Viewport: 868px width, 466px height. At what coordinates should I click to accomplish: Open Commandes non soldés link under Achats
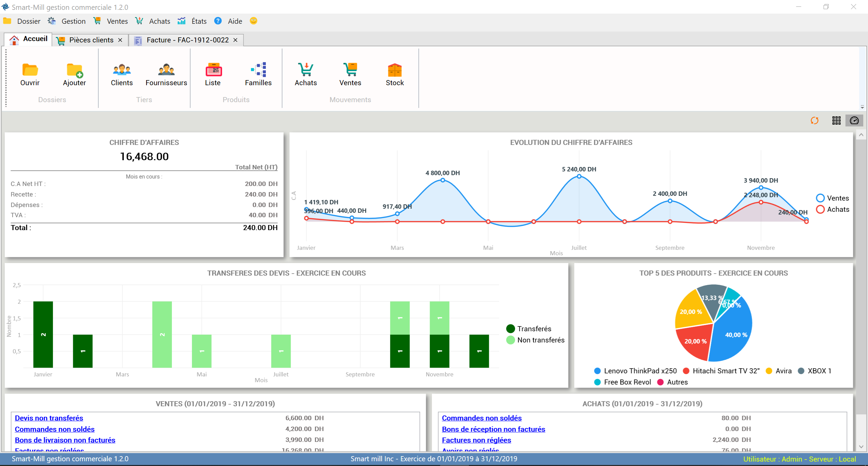point(482,418)
